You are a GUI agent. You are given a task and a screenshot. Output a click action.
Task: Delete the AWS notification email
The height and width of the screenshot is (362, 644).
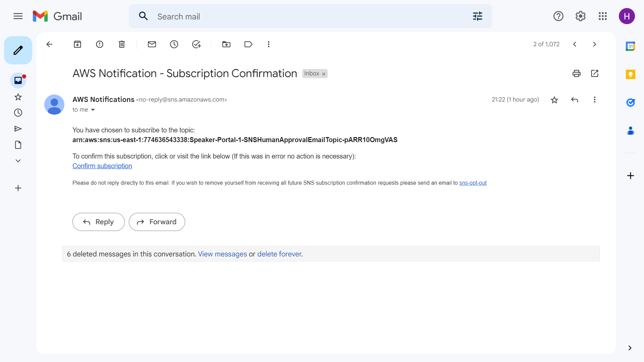tap(122, 44)
